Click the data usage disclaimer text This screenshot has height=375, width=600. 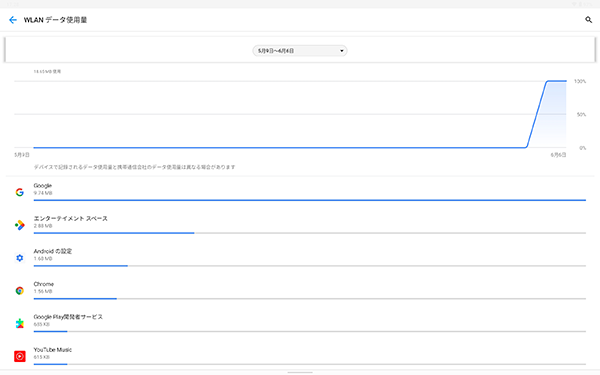(134, 167)
